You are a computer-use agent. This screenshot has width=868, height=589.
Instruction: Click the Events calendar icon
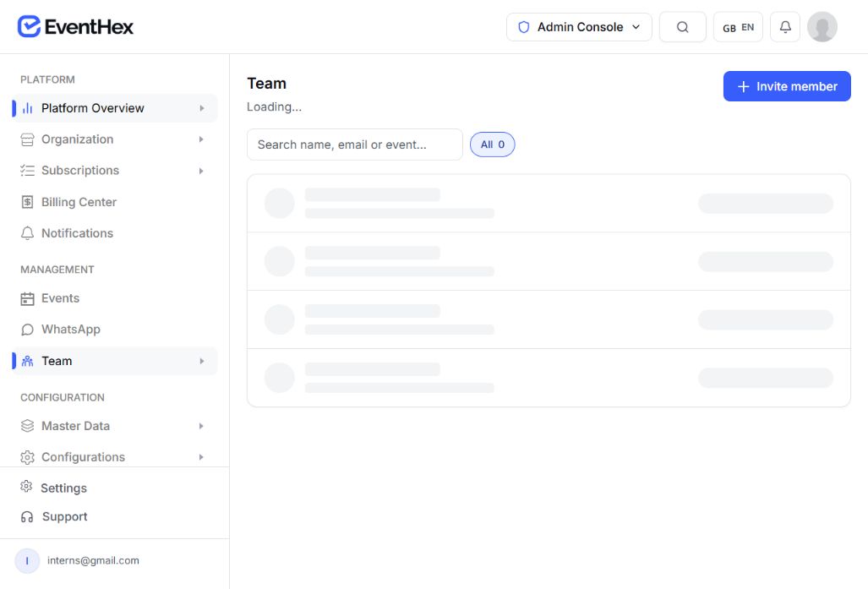pyautogui.click(x=27, y=299)
